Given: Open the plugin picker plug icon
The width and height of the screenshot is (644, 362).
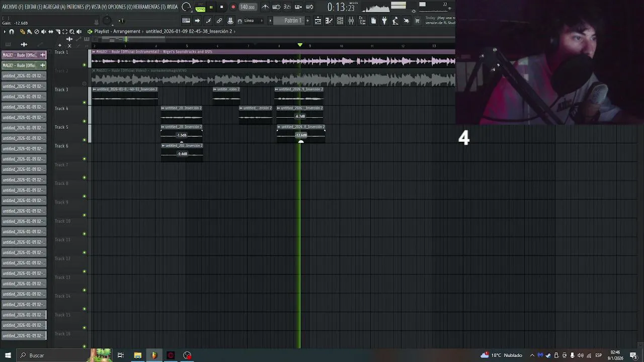Looking at the screenshot, I should click(384, 21).
